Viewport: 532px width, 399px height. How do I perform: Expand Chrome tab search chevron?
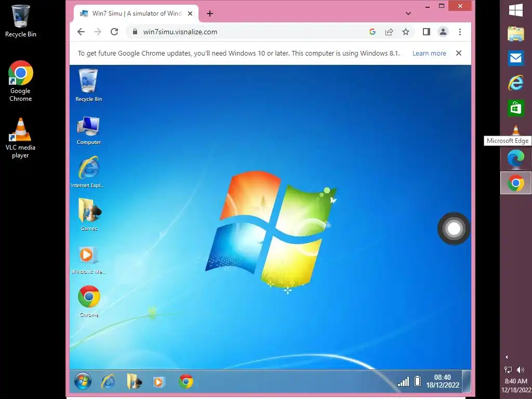tap(408, 14)
